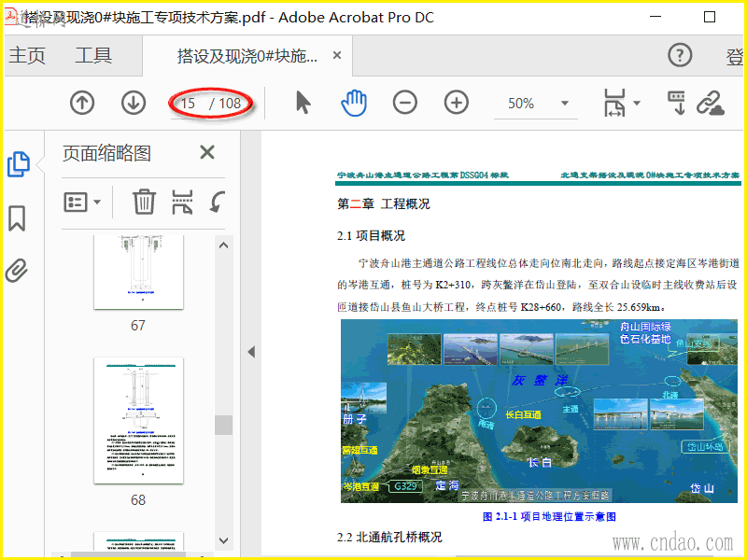747x560 pixels.
Task: Click the Adobe Acrobat app icon in the title bar
Action: [11, 17]
